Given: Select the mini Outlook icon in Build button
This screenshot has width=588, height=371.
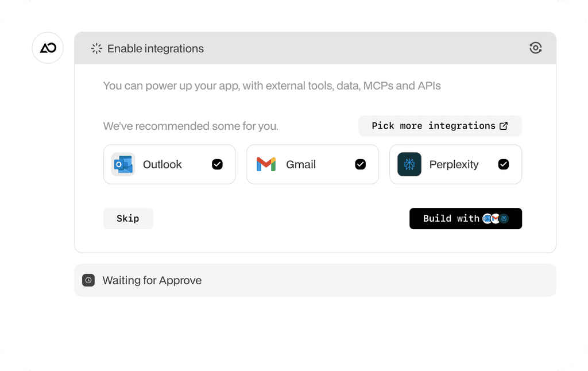Looking at the screenshot, I should pos(488,219).
